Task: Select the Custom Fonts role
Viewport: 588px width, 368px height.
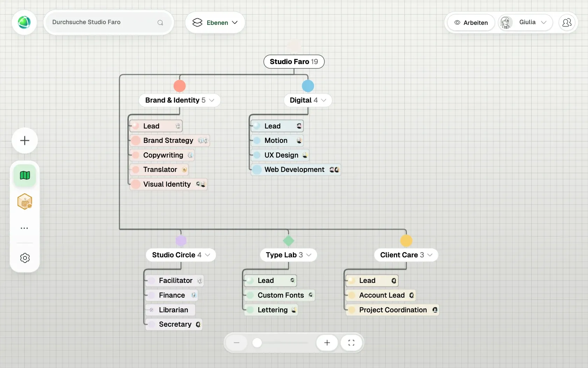Action: tap(280, 295)
